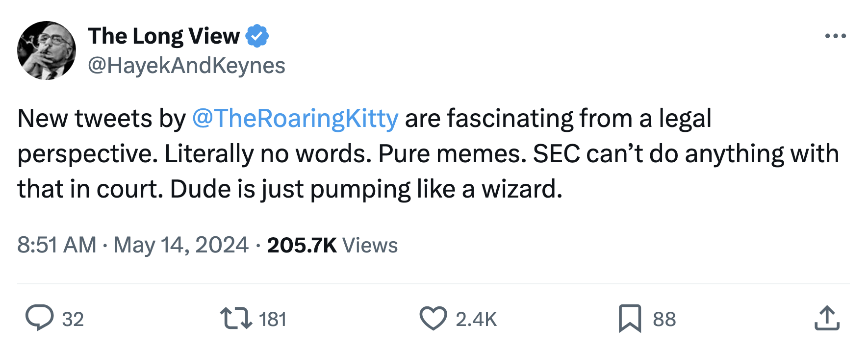Open the three-dot more options menu
Image resolution: width=868 pixels, height=350 pixels.
point(835,36)
